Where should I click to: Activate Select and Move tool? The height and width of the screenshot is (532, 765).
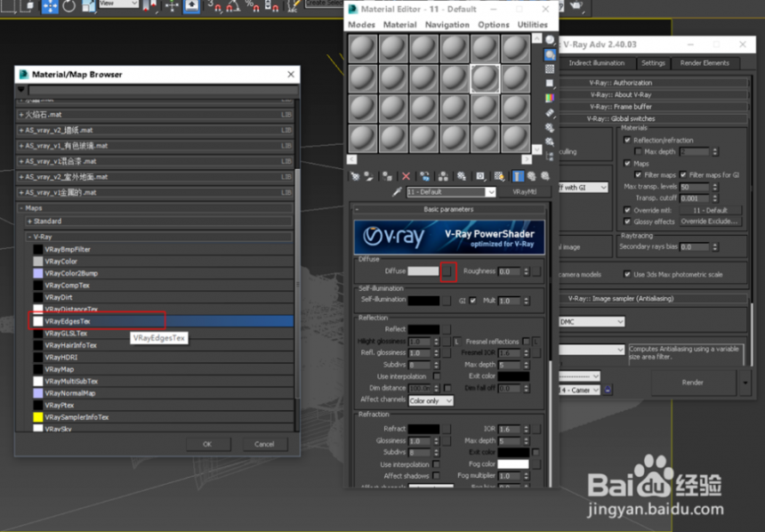point(50,6)
